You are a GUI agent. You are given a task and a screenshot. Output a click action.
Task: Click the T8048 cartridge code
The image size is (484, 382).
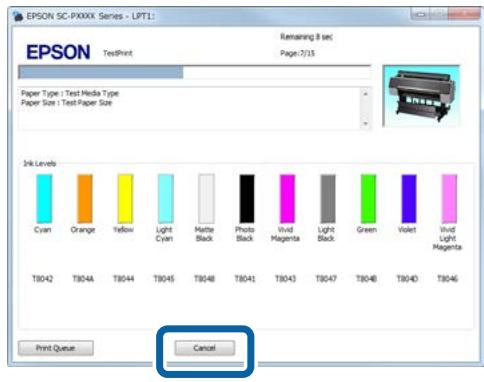coord(205,278)
